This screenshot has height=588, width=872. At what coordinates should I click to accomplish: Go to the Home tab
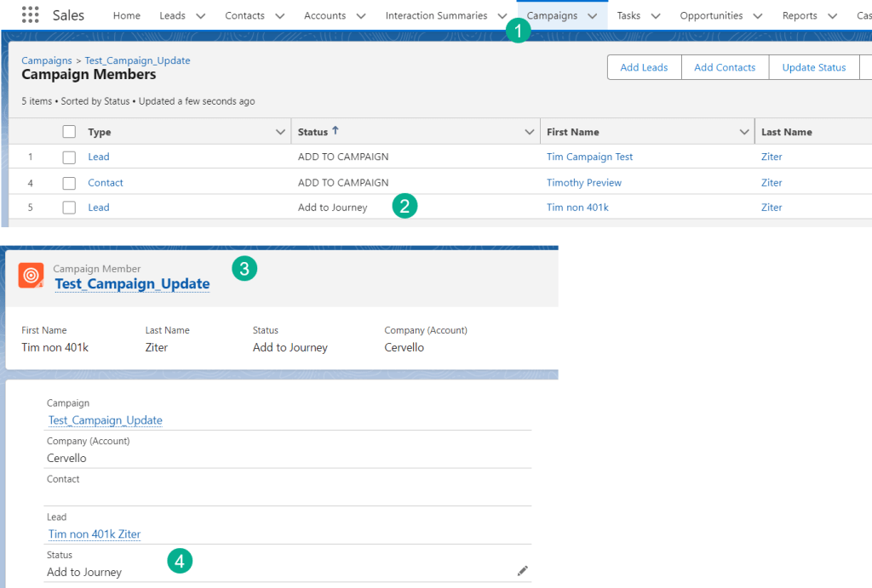tap(127, 15)
